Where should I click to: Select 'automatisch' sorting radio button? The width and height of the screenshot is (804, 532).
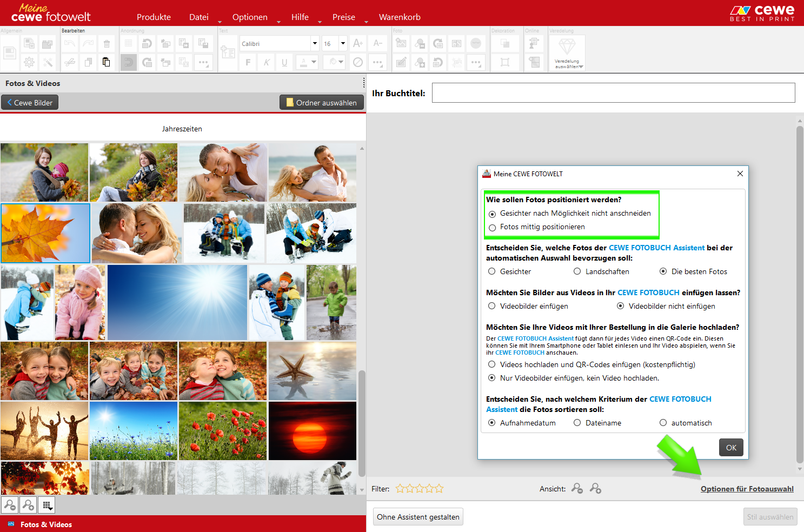pyautogui.click(x=663, y=423)
